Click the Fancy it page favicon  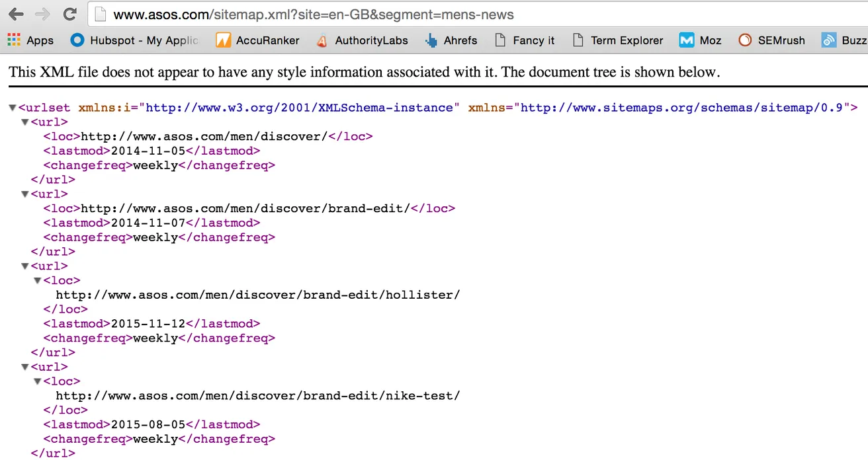[500, 40]
